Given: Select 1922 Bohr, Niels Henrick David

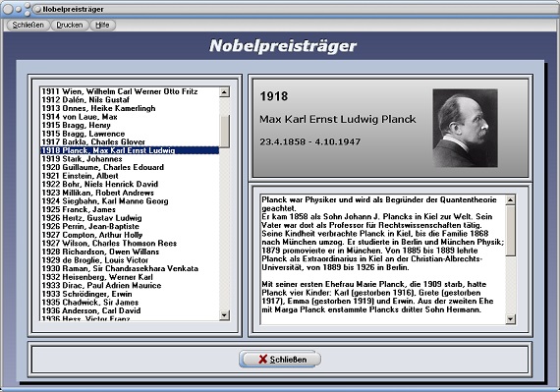Looking at the screenshot, I should pos(130,185).
